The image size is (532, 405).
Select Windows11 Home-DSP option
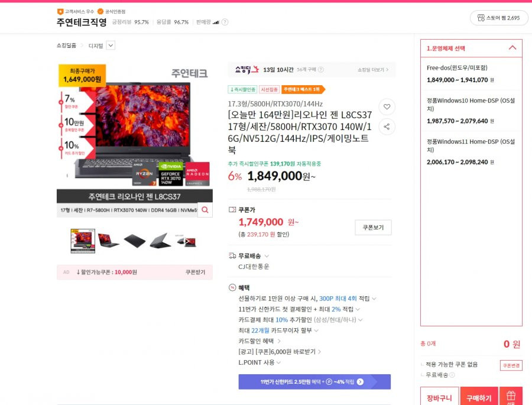(x=471, y=152)
